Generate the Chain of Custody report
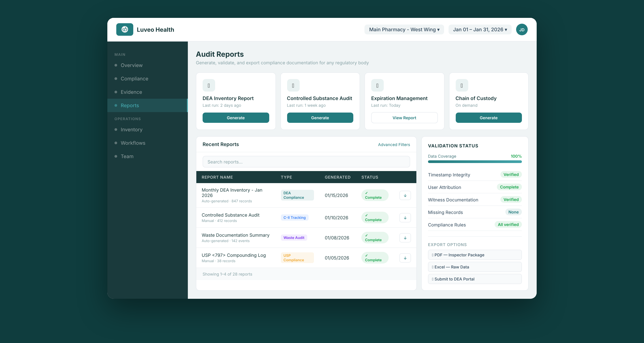The height and width of the screenshot is (343, 644). (489, 118)
